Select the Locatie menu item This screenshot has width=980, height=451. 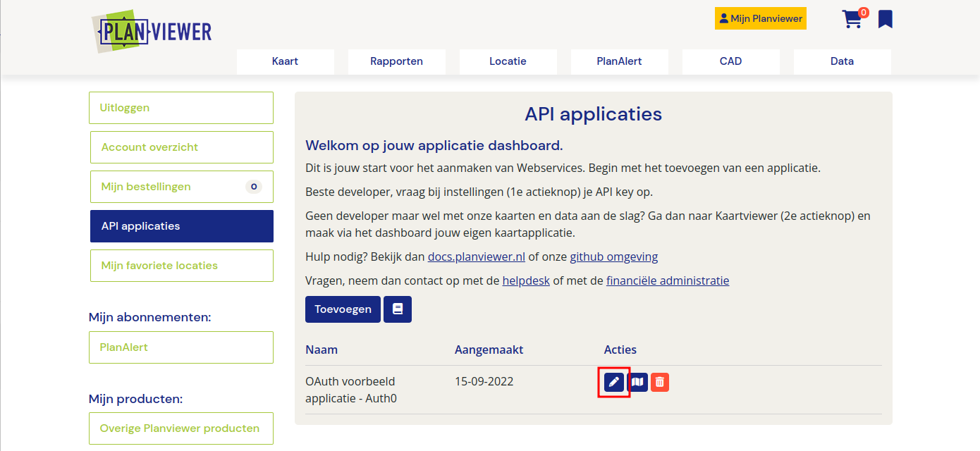point(508,61)
